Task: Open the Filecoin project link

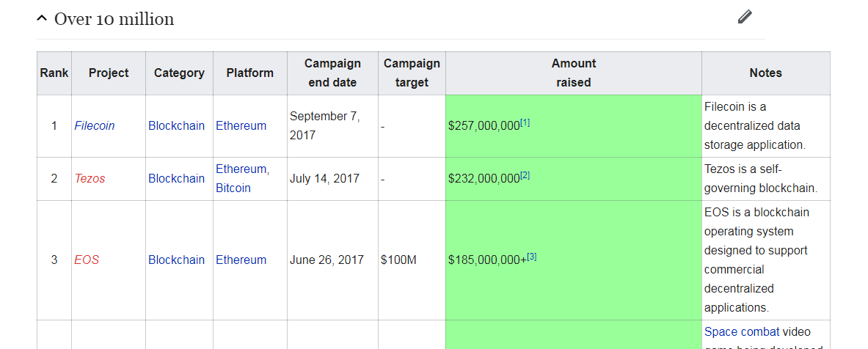Action: pyautogui.click(x=95, y=125)
